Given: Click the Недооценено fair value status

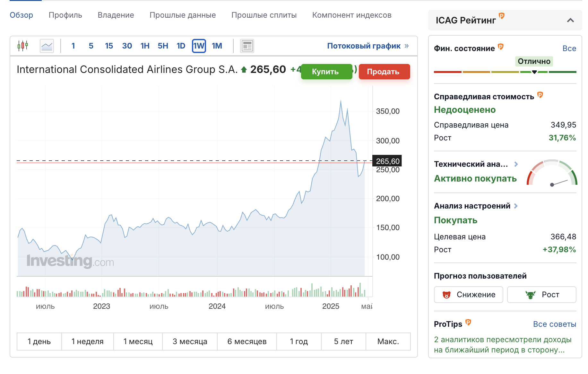Looking at the screenshot, I should tap(465, 110).
